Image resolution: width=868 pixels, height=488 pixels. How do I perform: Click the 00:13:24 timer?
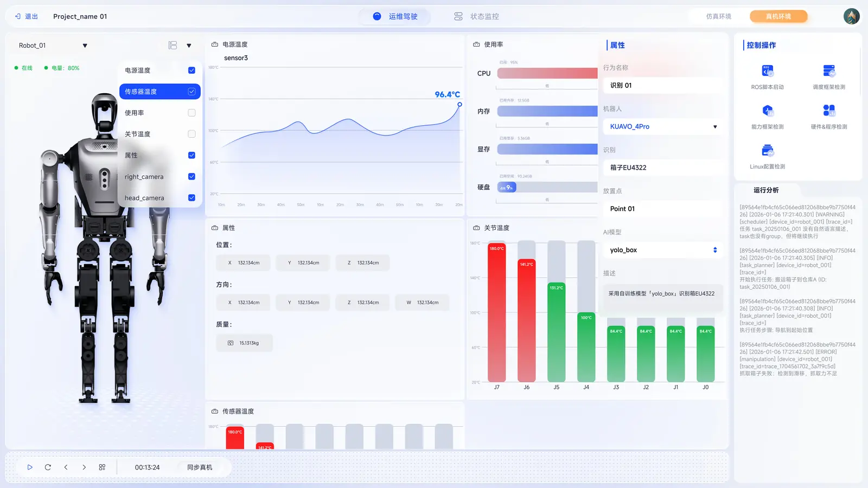click(x=148, y=467)
